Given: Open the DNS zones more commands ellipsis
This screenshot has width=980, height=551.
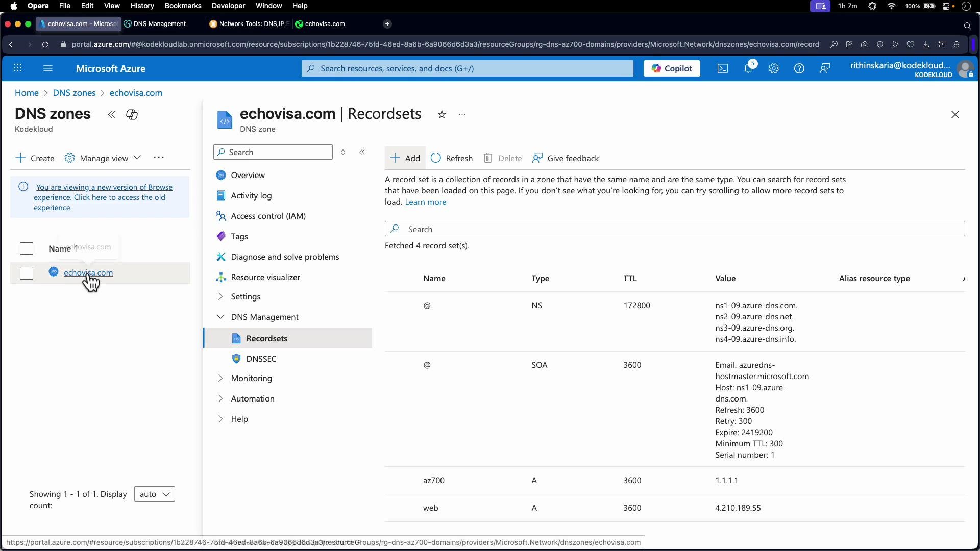Looking at the screenshot, I should pos(159,158).
